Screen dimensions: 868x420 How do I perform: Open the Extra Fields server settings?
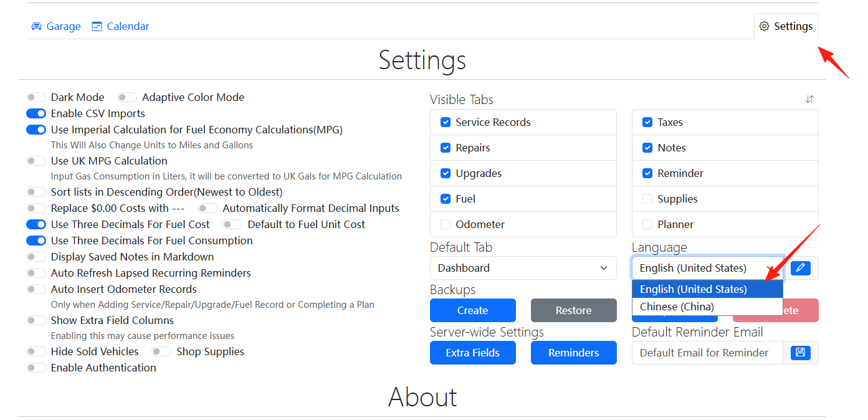click(x=473, y=353)
